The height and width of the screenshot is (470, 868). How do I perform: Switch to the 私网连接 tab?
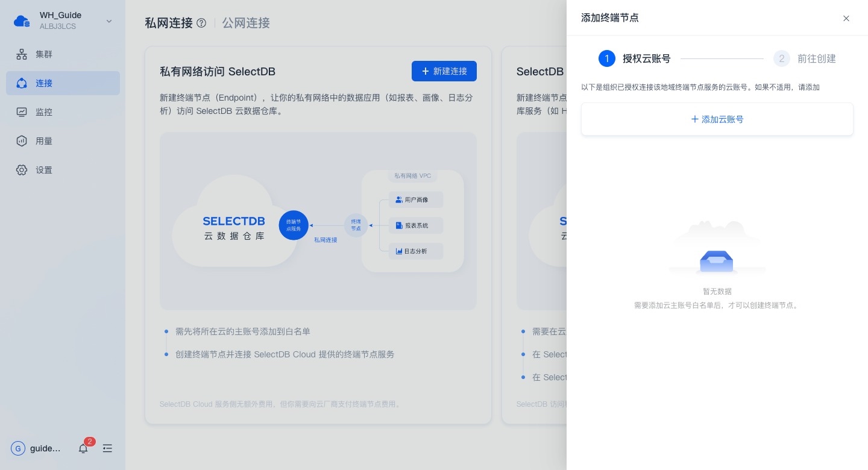pos(169,23)
